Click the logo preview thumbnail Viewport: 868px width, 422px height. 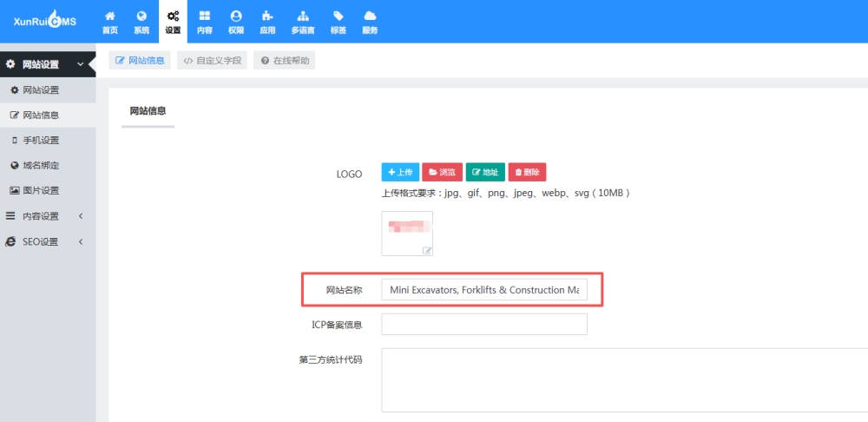[x=406, y=233]
